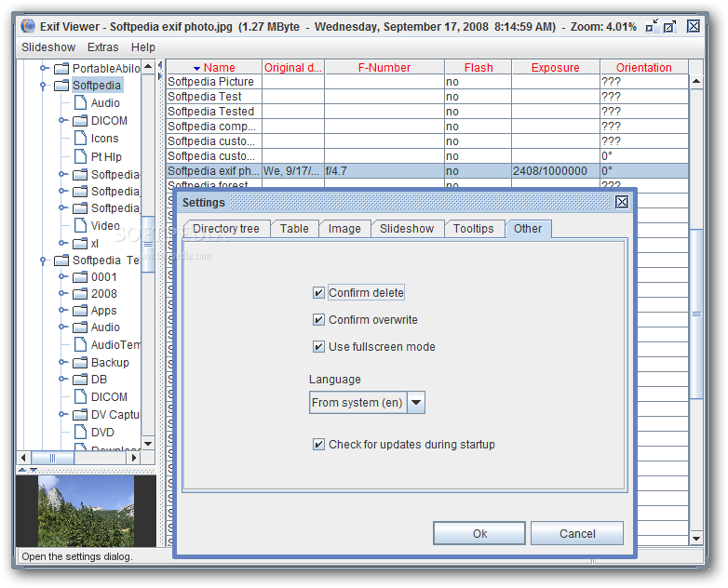728x588 pixels.
Task: Click the enlarge window icon in title bar
Action: (x=669, y=26)
